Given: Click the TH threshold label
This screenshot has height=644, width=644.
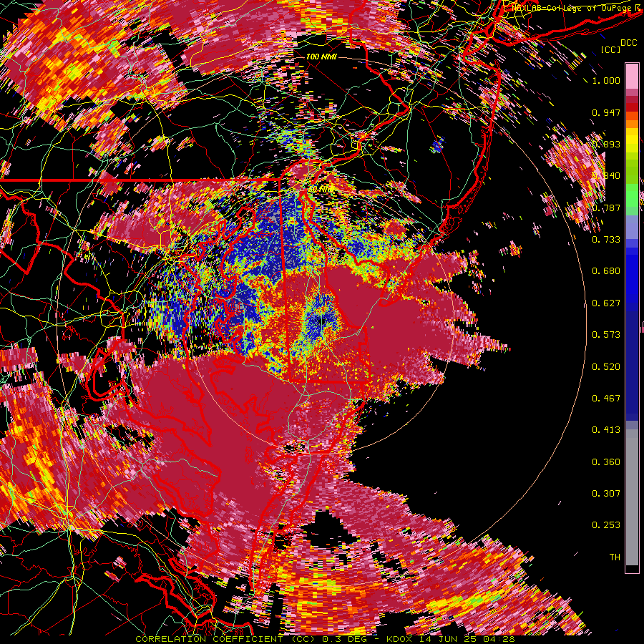Looking at the screenshot, I should [615, 557].
